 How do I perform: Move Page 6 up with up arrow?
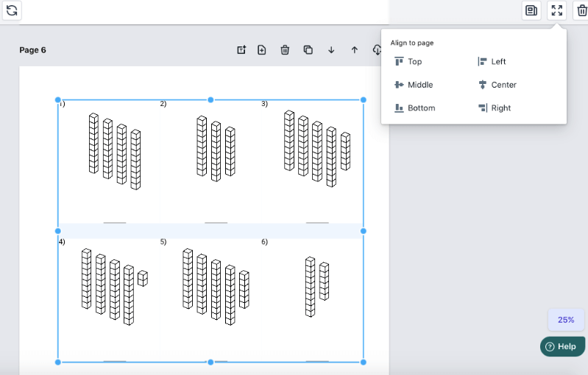coord(355,49)
